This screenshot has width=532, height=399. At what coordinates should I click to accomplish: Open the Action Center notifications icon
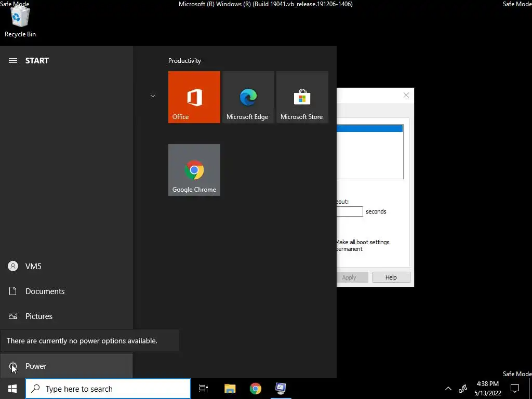(x=515, y=389)
